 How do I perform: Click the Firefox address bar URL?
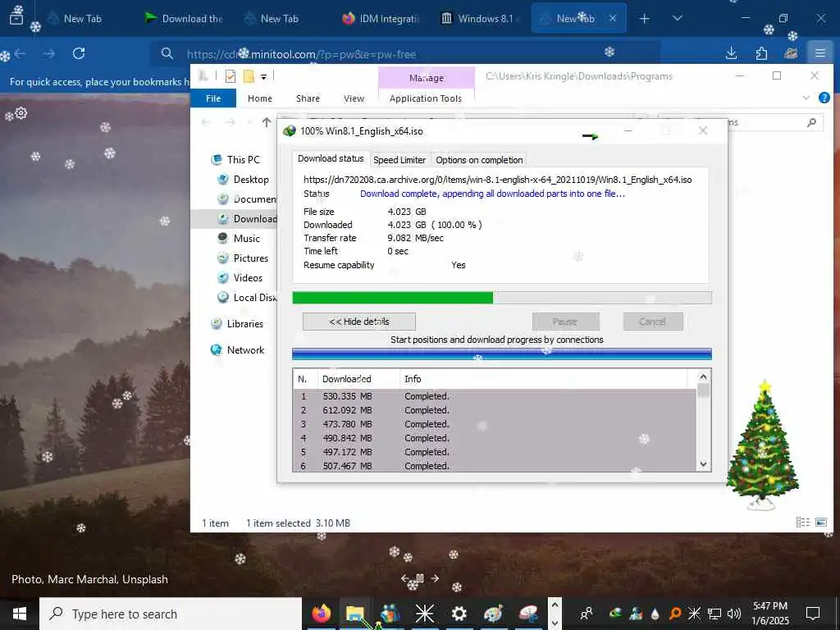pos(301,54)
